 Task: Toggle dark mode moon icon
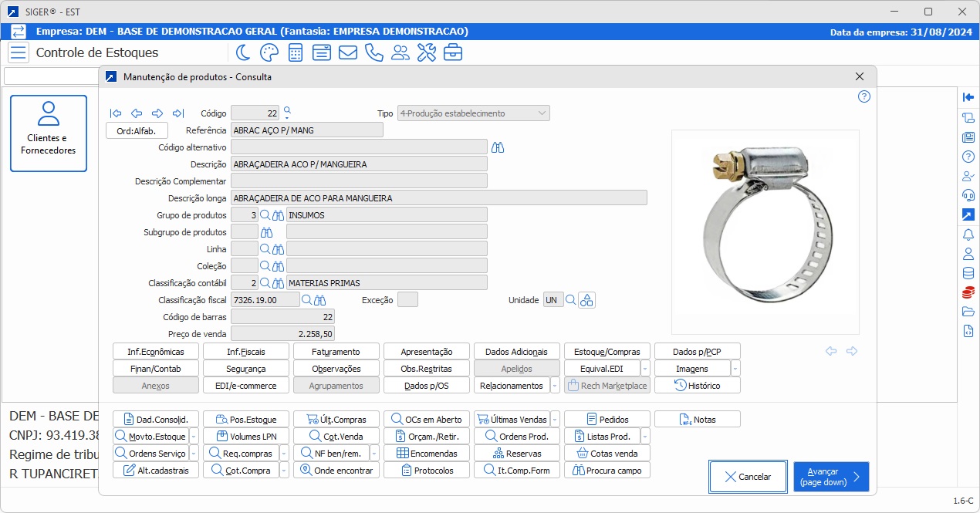click(243, 52)
